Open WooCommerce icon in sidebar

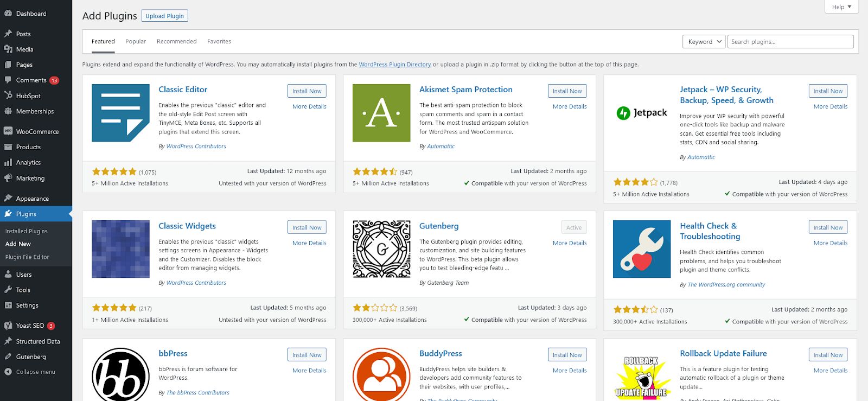click(x=8, y=131)
